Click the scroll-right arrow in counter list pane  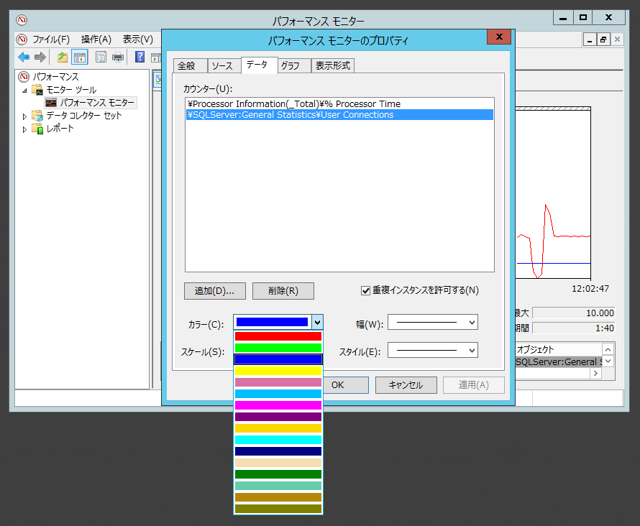pyautogui.click(x=596, y=373)
